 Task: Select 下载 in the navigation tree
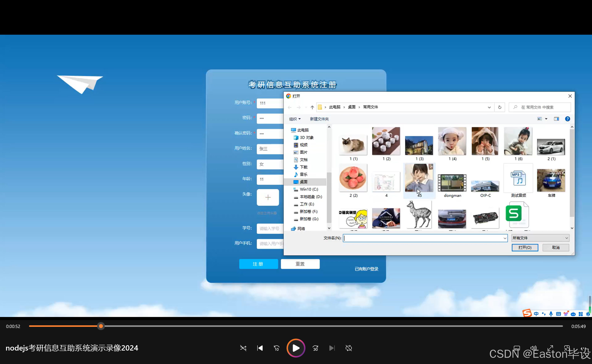(303, 167)
